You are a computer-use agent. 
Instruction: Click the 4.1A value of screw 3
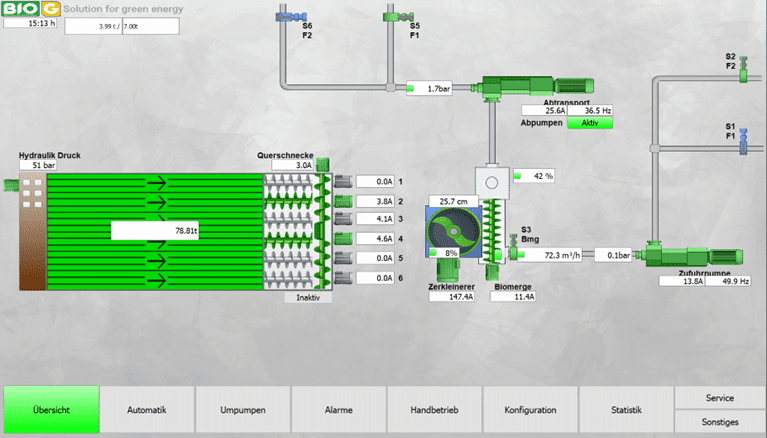375,219
